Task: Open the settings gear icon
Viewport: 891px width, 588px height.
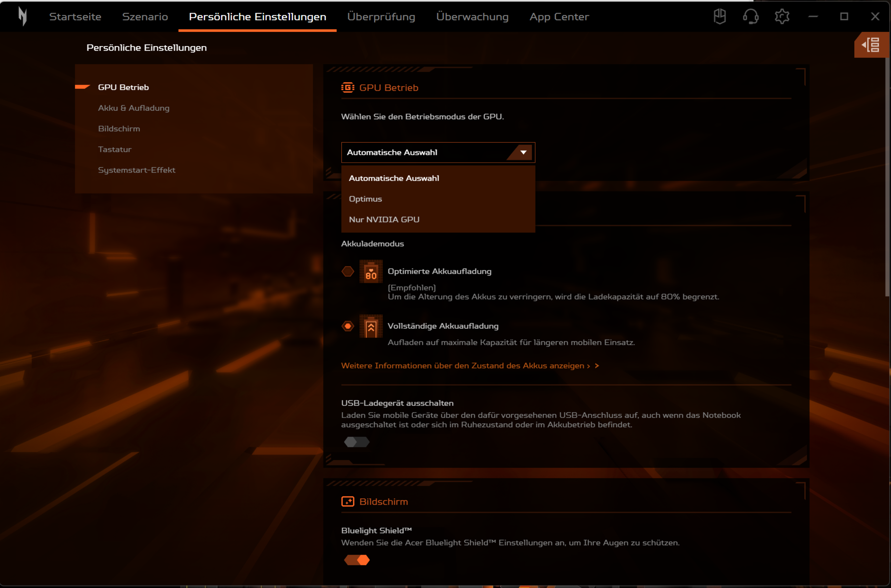Action: pos(782,17)
